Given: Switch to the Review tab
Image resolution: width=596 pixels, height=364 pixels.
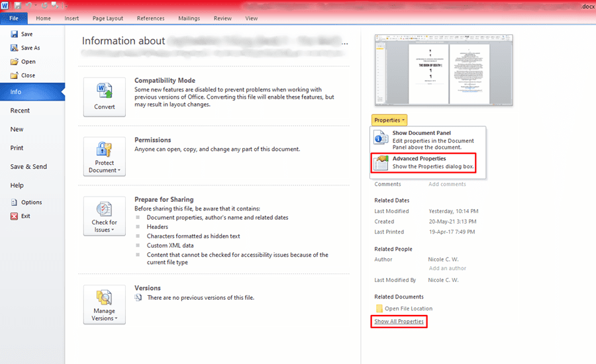Looking at the screenshot, I should click(x=223, y=19).
